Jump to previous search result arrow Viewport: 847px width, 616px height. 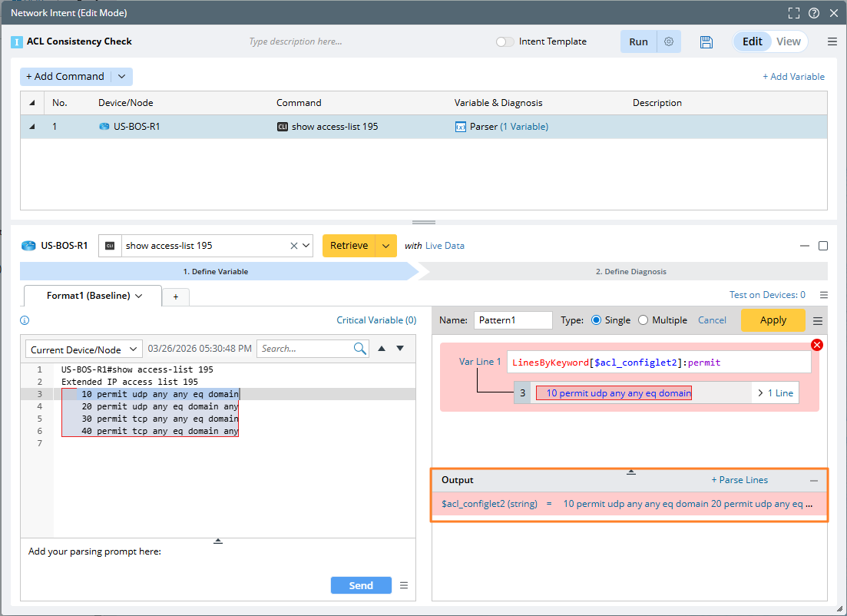(382, 349)
